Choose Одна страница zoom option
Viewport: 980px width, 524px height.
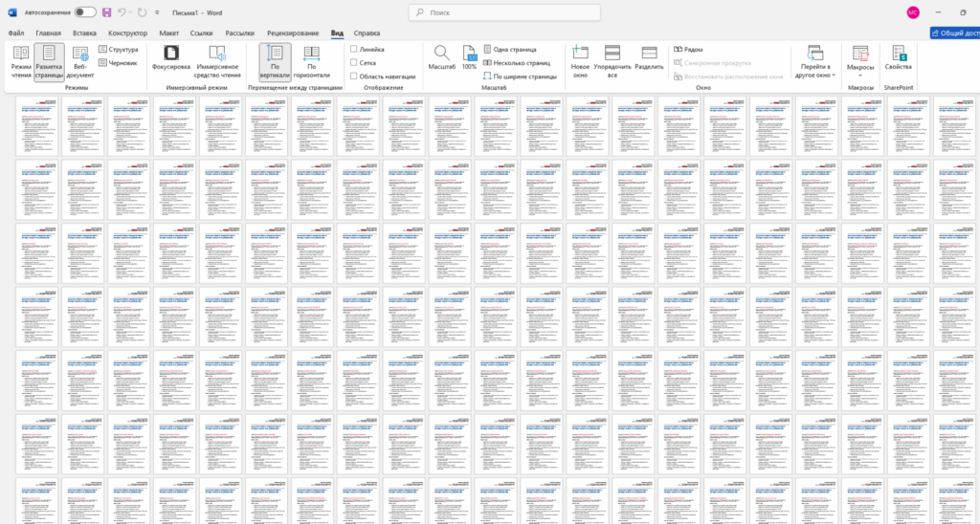510,50
